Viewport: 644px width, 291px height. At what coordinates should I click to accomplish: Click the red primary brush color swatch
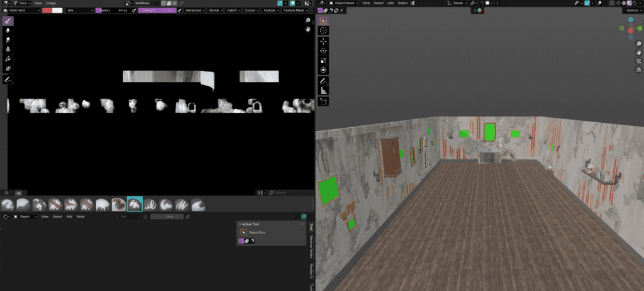(47, 11)
